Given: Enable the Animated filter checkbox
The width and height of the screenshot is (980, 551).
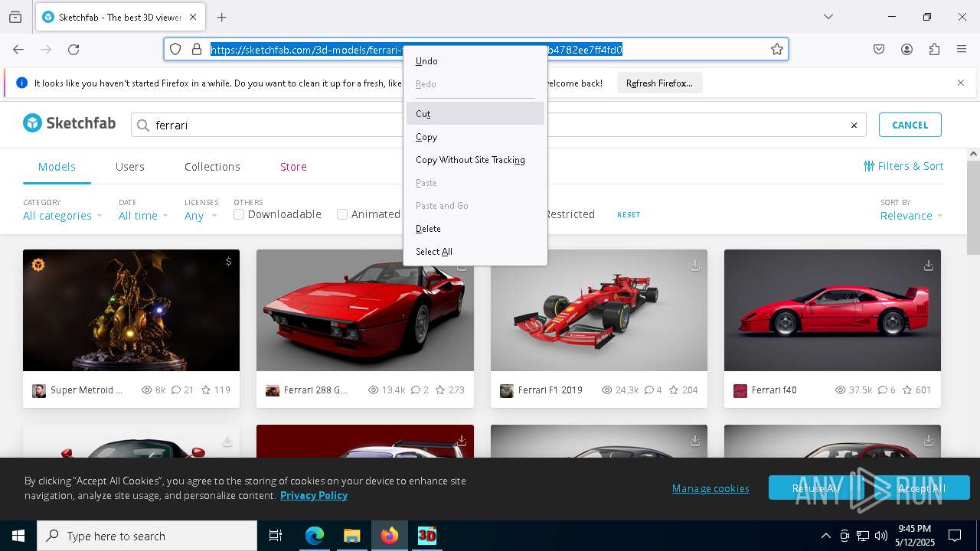Looking at the screenshot, I should pos(342,214).
